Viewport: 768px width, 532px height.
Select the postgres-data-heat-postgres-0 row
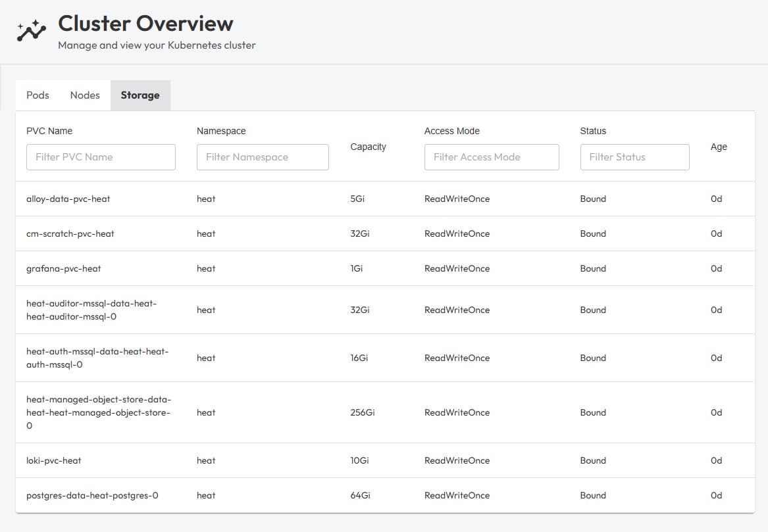point(92,495)
